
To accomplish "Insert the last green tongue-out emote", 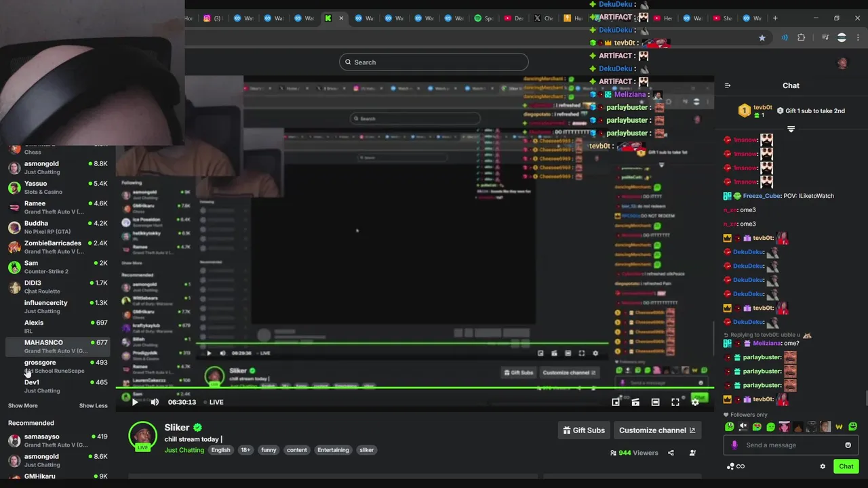I will coord(852,427).
